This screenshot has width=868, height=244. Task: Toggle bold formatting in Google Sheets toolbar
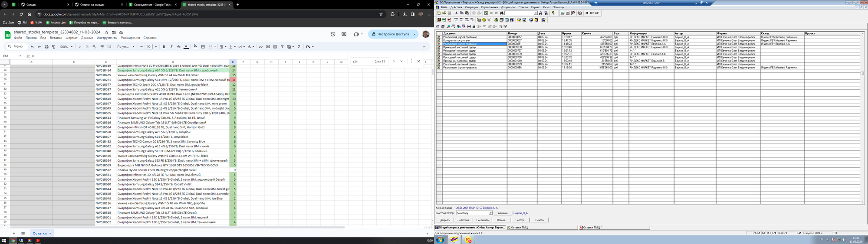tap(164, 47)
